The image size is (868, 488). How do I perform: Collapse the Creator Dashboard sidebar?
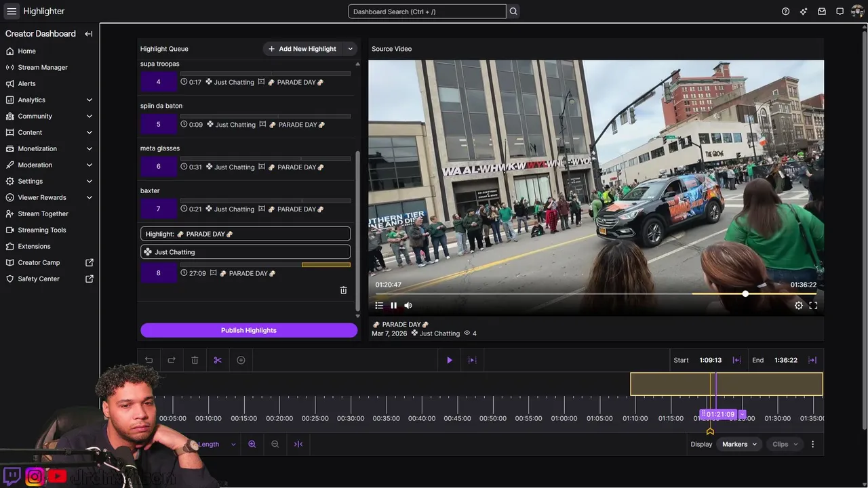click(x=89, y=34)
